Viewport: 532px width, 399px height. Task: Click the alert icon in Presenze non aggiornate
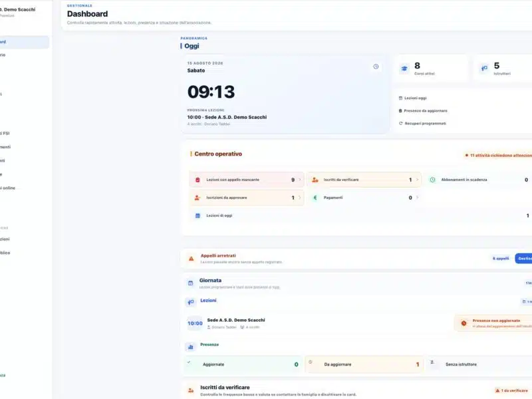[464, 323]
